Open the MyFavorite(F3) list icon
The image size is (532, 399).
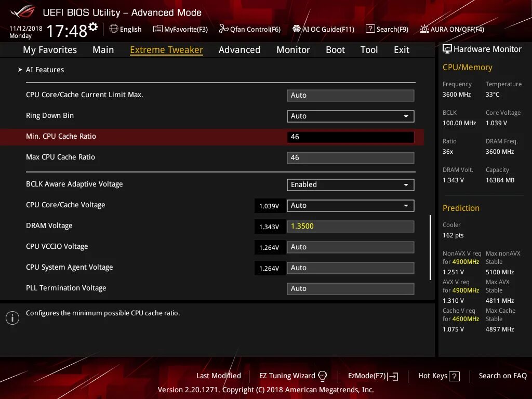(157, 29)
